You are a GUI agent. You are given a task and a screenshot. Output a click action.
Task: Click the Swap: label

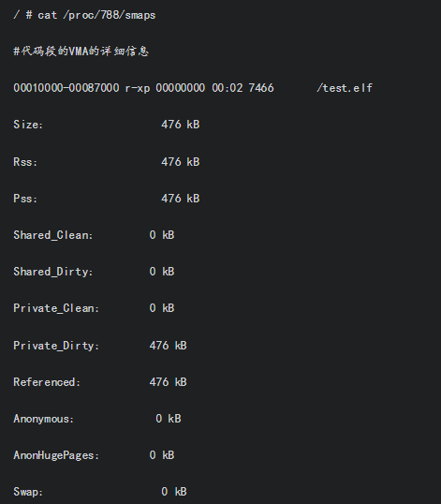[28, 492]
